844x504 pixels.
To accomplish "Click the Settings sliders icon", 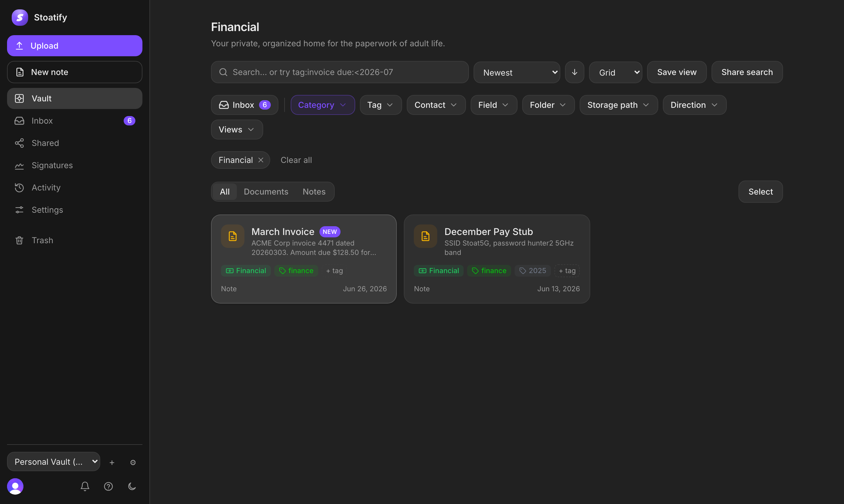I will tap(19, 210).
